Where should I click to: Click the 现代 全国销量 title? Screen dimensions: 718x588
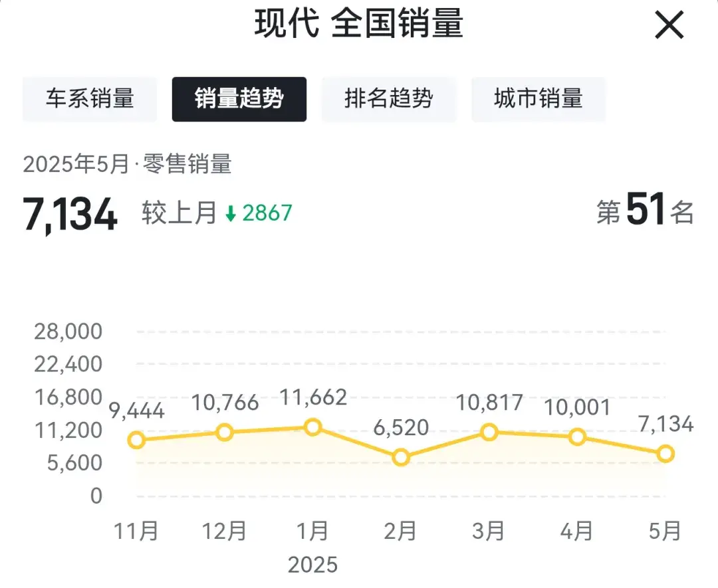[x=359, y=24]
